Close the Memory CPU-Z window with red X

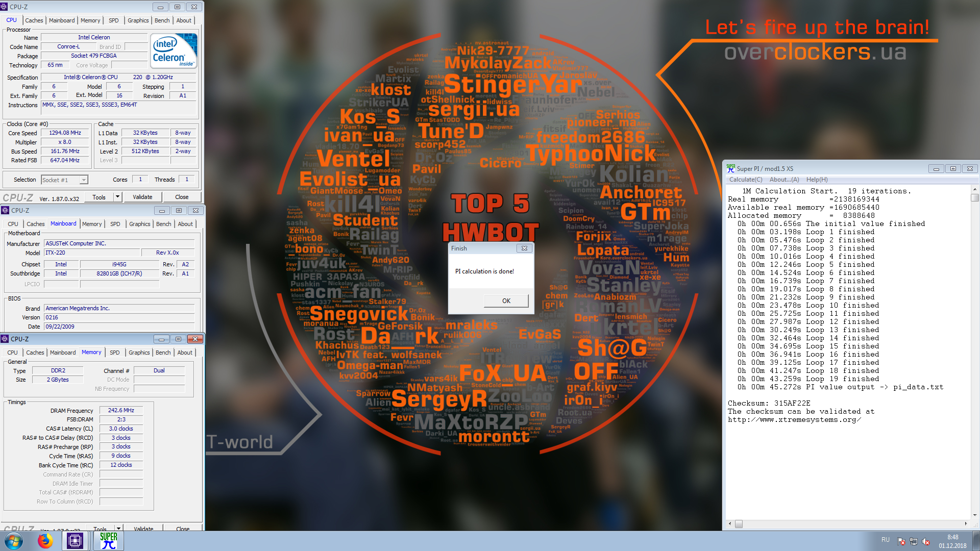tap(195, 339)
